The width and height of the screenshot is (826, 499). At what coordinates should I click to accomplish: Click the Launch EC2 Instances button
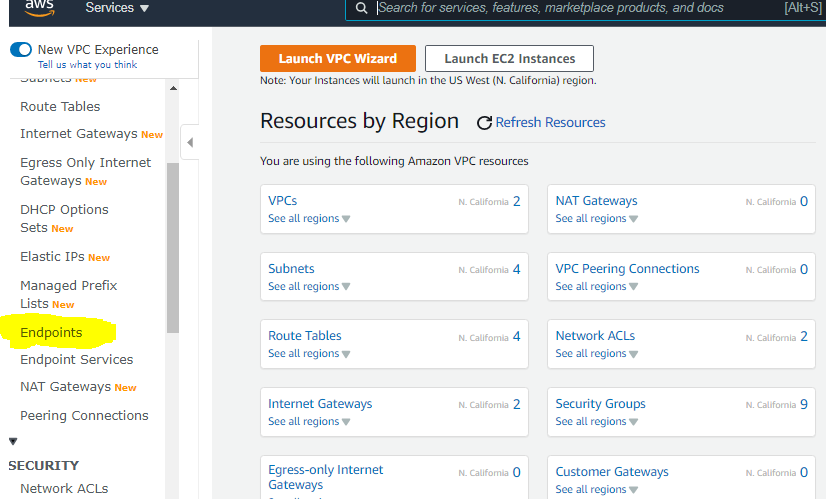coord(509,58)
